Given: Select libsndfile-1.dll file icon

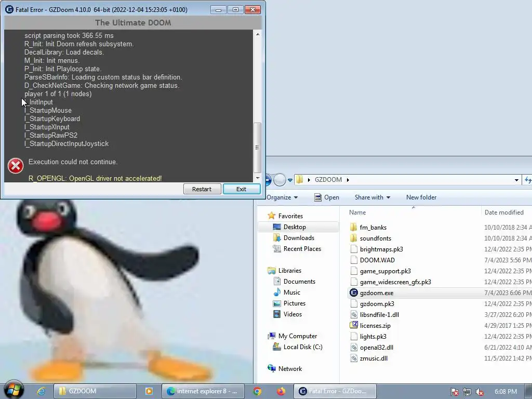Looking at the screenshot, I should point(353,314).
